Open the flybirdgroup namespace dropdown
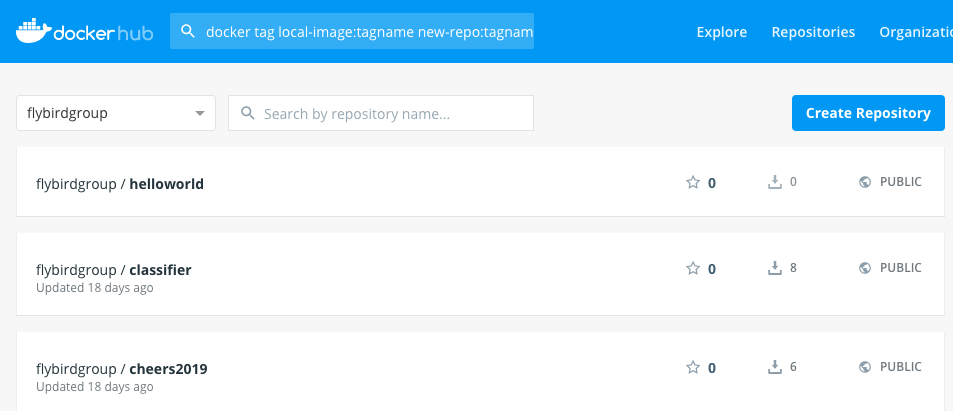Viewport: 953px width, 411px height. (116, 113)
